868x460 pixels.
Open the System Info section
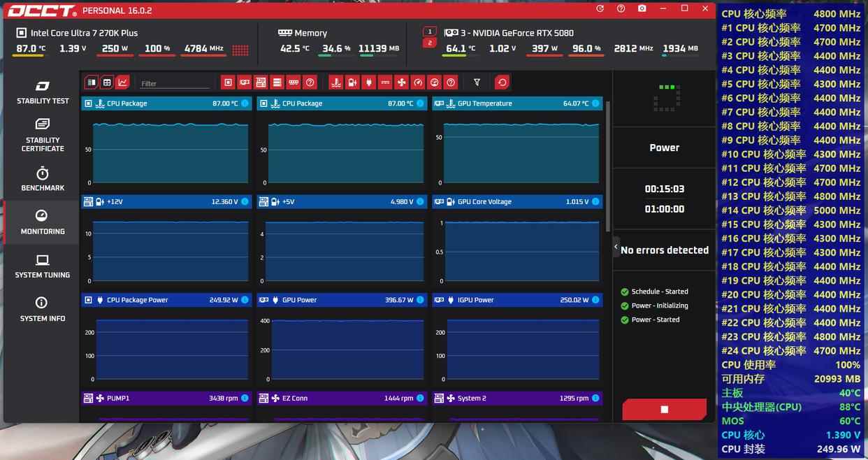pyautogui.click(x=43, y=309)
